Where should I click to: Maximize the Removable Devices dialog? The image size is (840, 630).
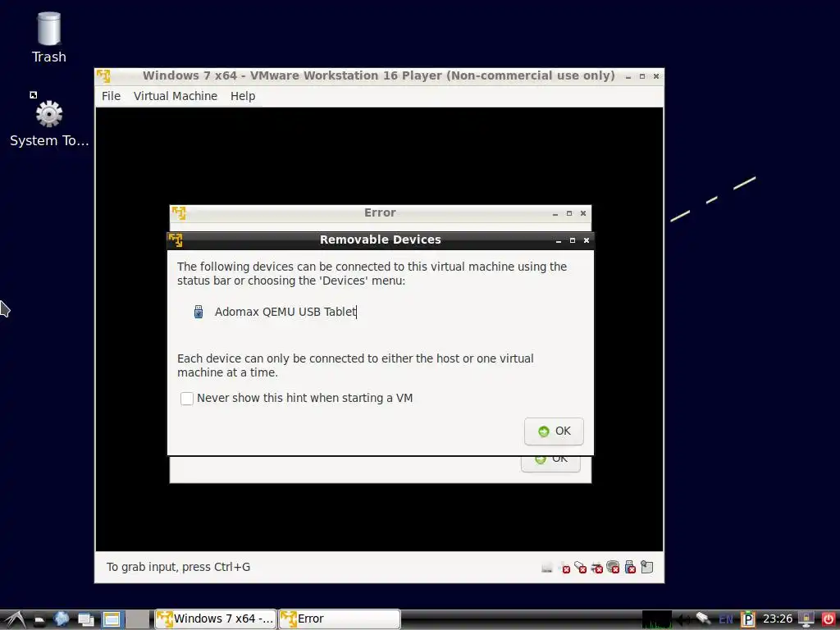(x=572, y=240)
